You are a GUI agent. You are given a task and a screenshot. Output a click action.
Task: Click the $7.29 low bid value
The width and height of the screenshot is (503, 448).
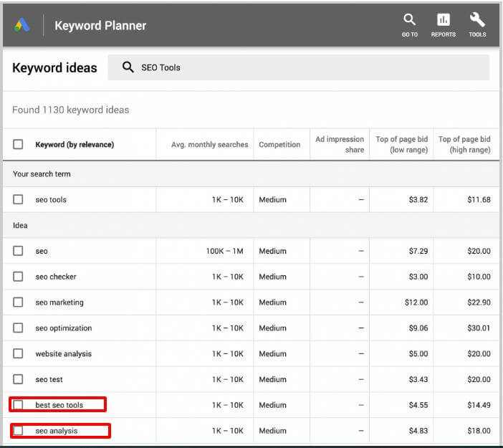(x=418, y=251)
